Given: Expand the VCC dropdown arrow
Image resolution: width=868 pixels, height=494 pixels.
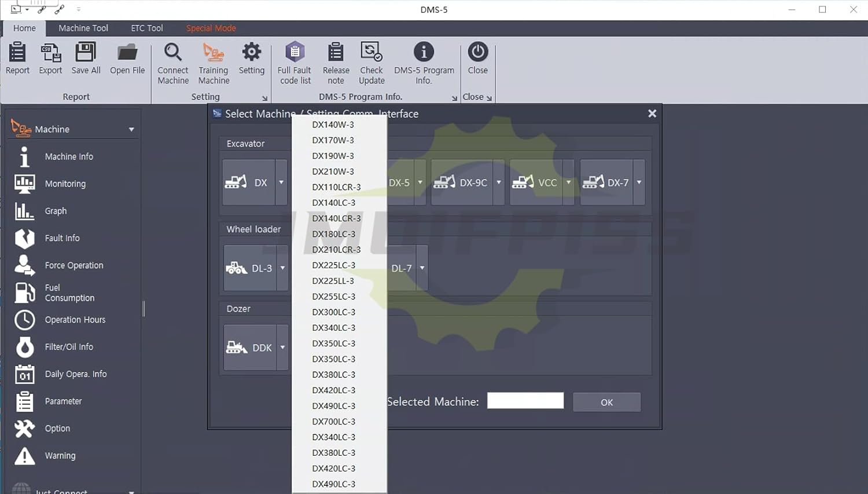Looking at the screenshot, I should (568, 182).
